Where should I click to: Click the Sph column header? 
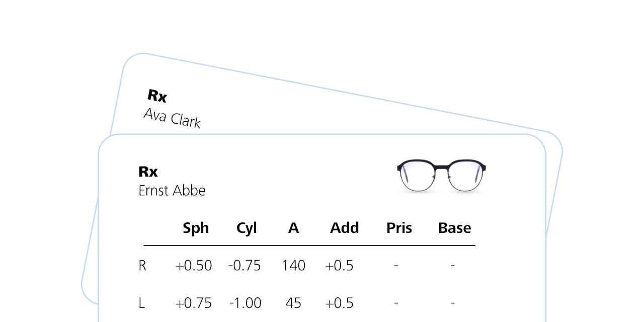coord(196,228)
